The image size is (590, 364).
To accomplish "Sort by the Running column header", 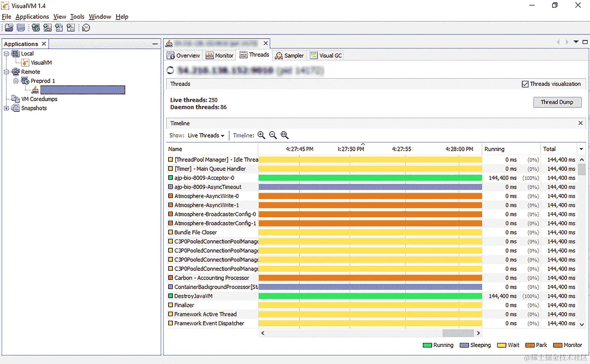I will 511,149.
